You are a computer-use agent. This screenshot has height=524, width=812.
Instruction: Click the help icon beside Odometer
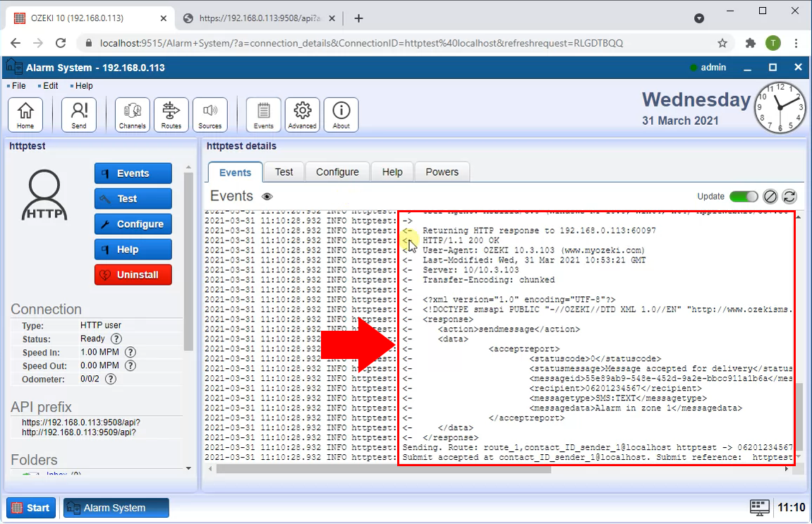pos(111,379)
